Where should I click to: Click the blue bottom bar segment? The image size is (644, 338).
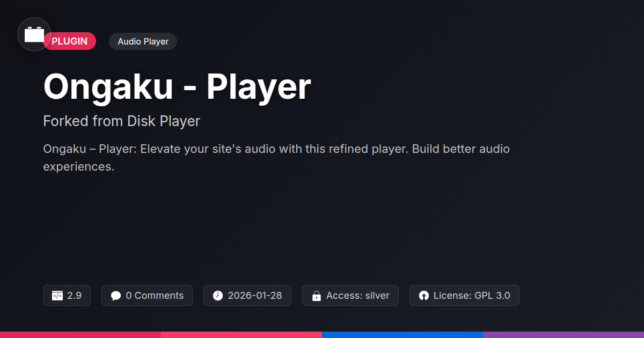[x=402, y=335]
